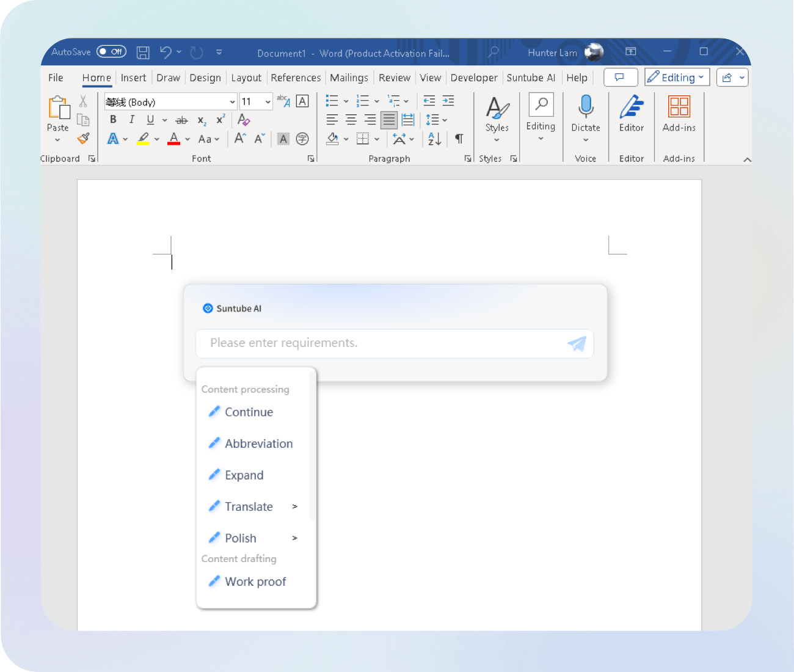Image resolution: width=794 pixels, height=672 pixels.
Task: Select the Format Painter tool
Action: (x=83, y=139)
